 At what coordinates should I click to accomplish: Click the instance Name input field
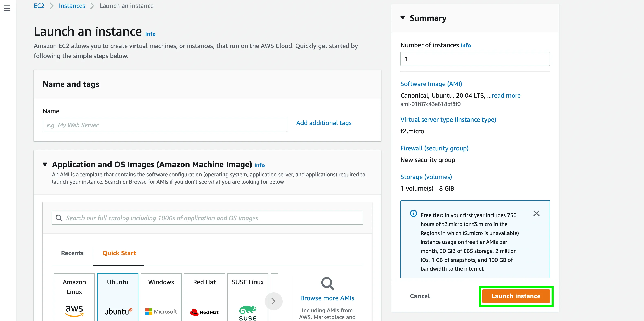point(165,125)
